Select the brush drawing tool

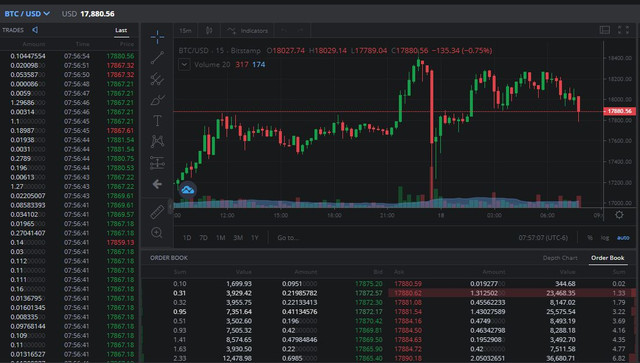157,100
